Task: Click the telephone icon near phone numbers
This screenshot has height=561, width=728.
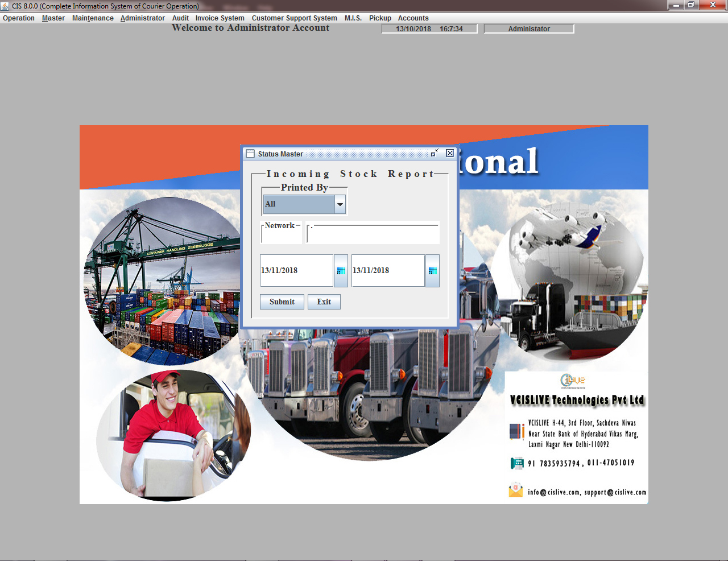Action: point(517,463)
